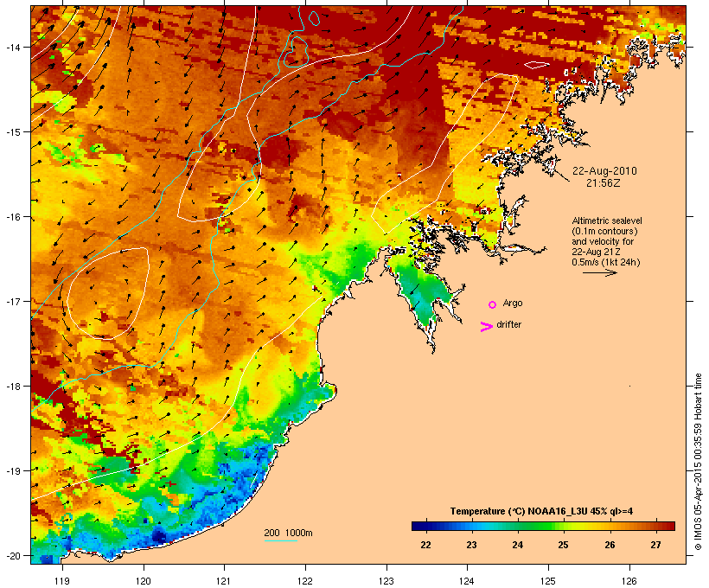Viewport: 709px width, 588px height.
Task: Click the longitude label 123
Action: coord(386,581)
